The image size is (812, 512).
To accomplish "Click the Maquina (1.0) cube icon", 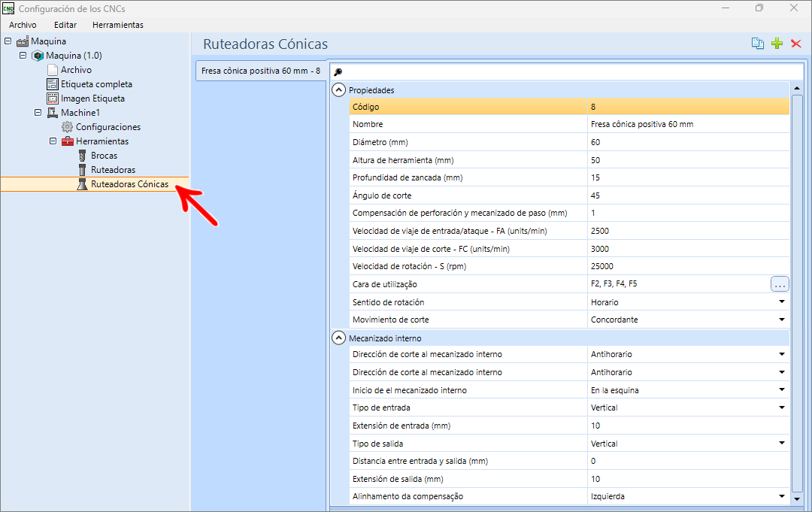I will pos(38,56).
